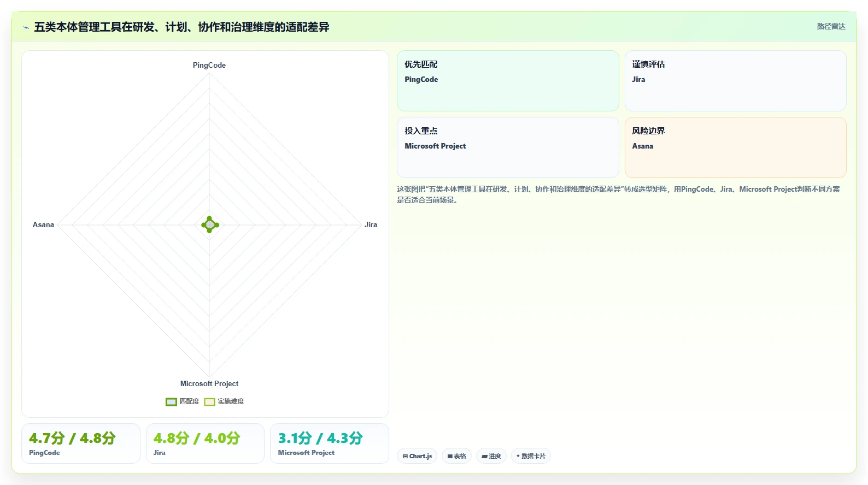Click the 表格 tag chip

(456, 456)
